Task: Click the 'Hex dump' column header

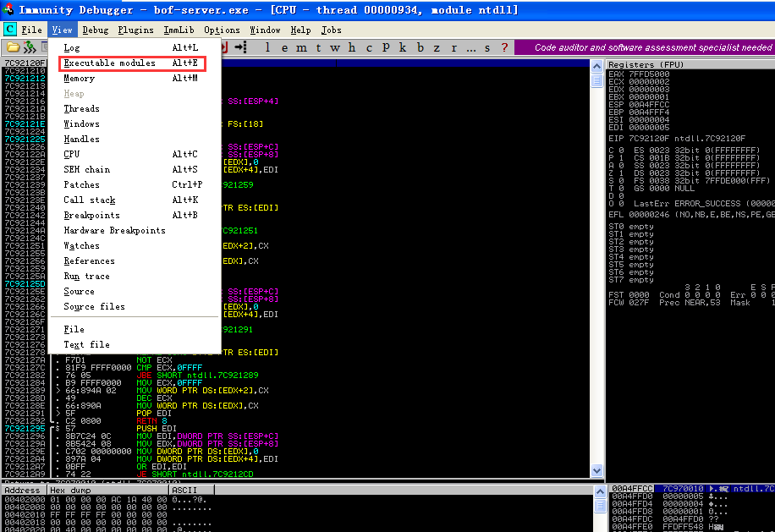Action: 108,491
